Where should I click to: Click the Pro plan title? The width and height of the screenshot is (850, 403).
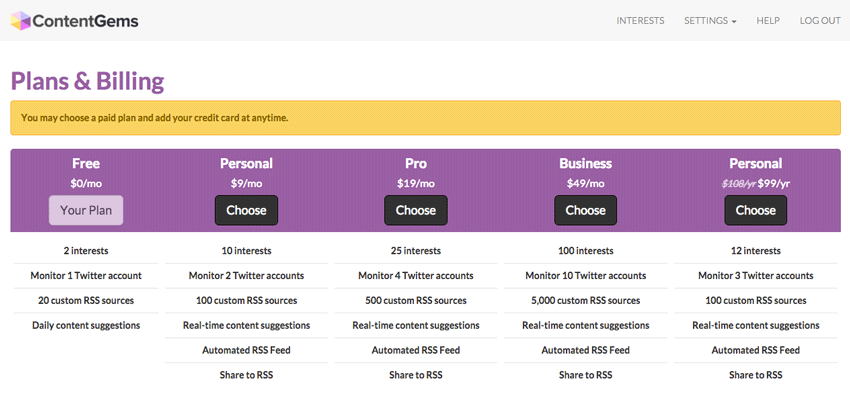416,163
